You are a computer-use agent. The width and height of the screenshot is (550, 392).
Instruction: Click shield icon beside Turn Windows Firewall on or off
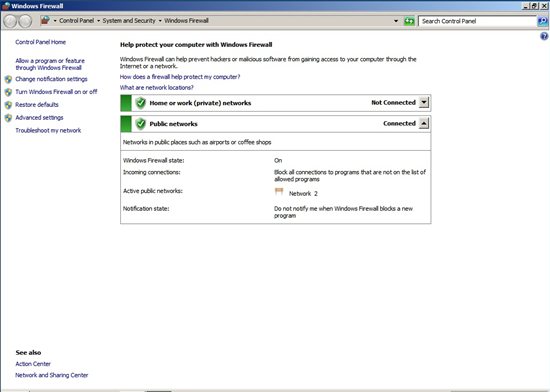coord(8,92)
